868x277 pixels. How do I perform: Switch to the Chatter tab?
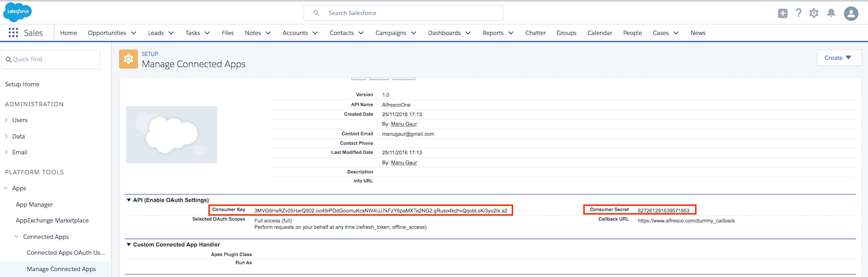535,33
